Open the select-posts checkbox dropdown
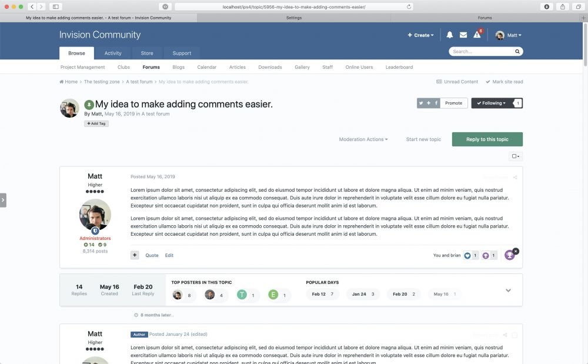This screenshot has height=364, width=588. pos(516,156)
